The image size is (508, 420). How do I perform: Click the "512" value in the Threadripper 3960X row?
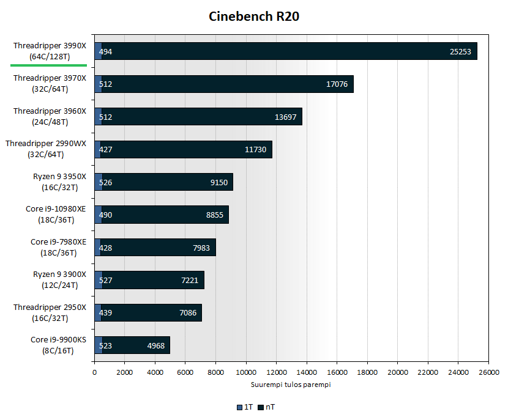click(105, 117)
